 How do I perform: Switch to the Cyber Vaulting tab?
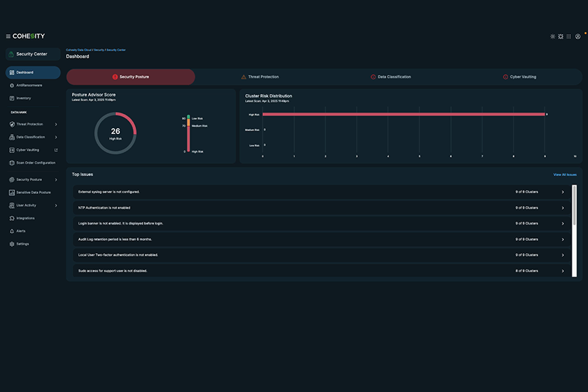(x=520, y=77)
